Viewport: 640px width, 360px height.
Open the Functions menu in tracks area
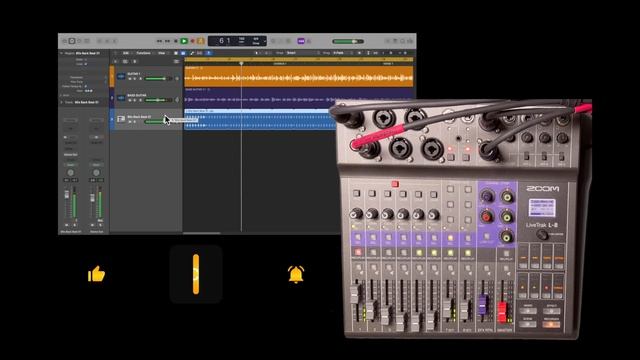tap(144, 53)
